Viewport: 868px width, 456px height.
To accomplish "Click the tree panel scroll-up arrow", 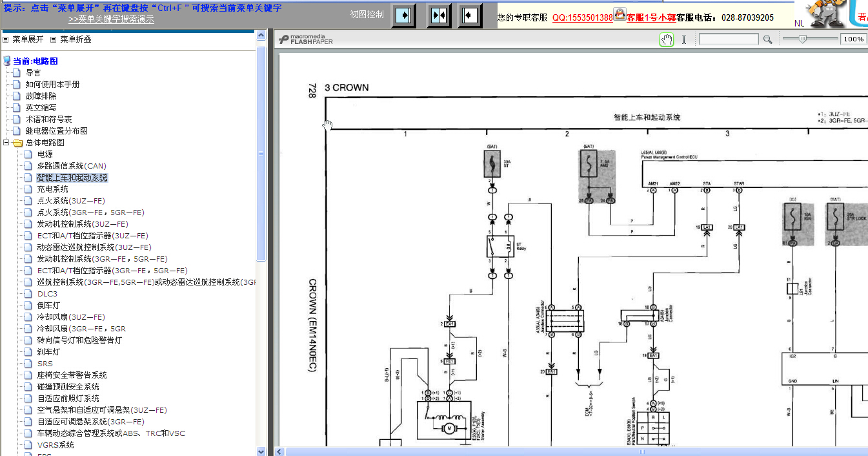I will tap(261, 37).
